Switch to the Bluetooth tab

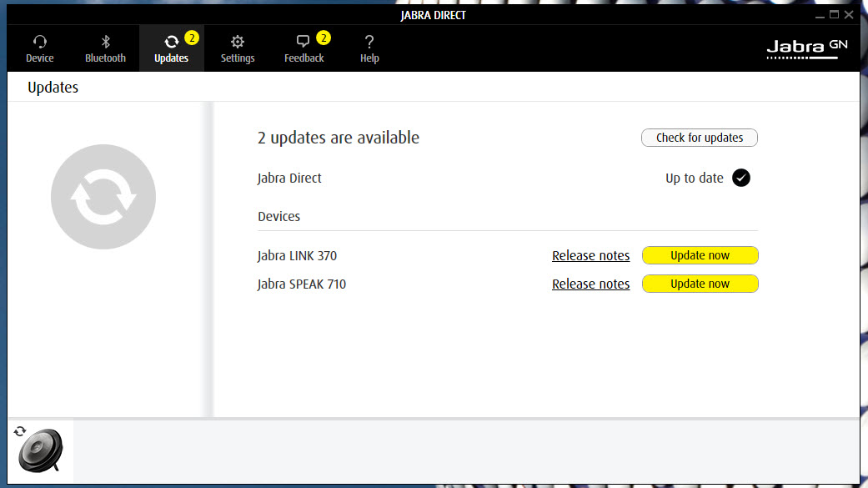105,48
